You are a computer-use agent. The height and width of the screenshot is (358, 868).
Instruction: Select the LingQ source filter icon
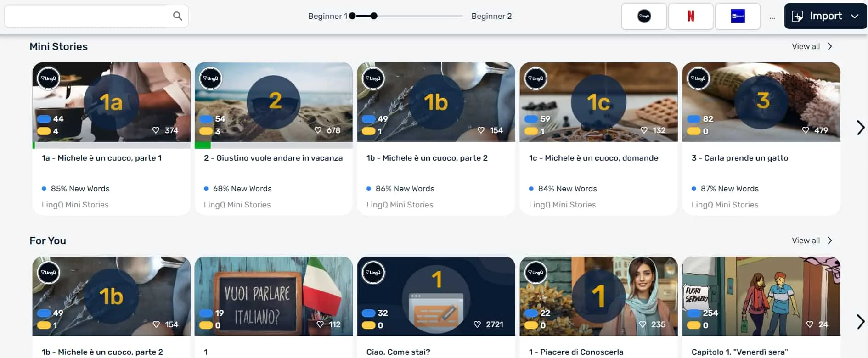pos(644,16)
